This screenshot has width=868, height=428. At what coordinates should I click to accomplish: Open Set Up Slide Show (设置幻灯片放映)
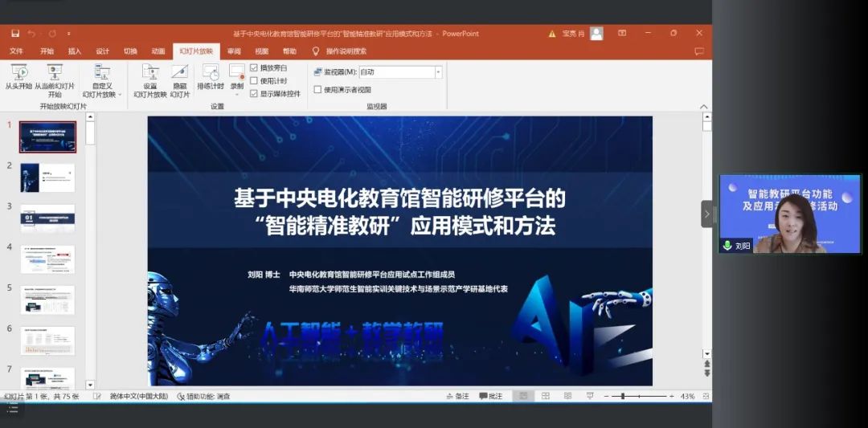point(150,73)
